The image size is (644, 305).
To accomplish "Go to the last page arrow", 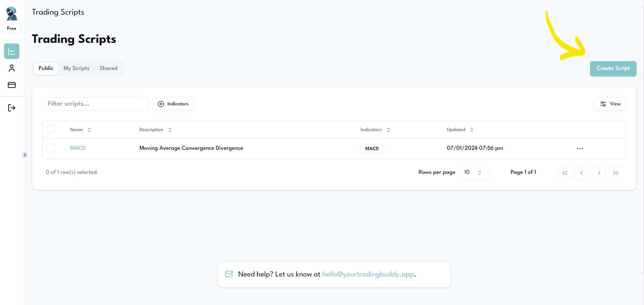I will click(615, 173).
